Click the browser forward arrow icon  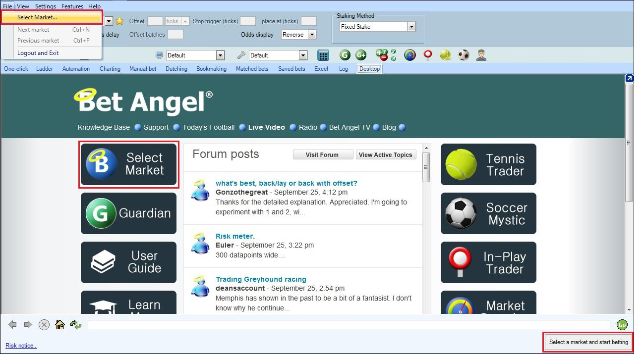point(28,325)
